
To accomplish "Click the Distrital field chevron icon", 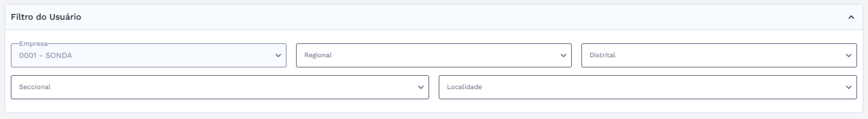I will (849, 56).
